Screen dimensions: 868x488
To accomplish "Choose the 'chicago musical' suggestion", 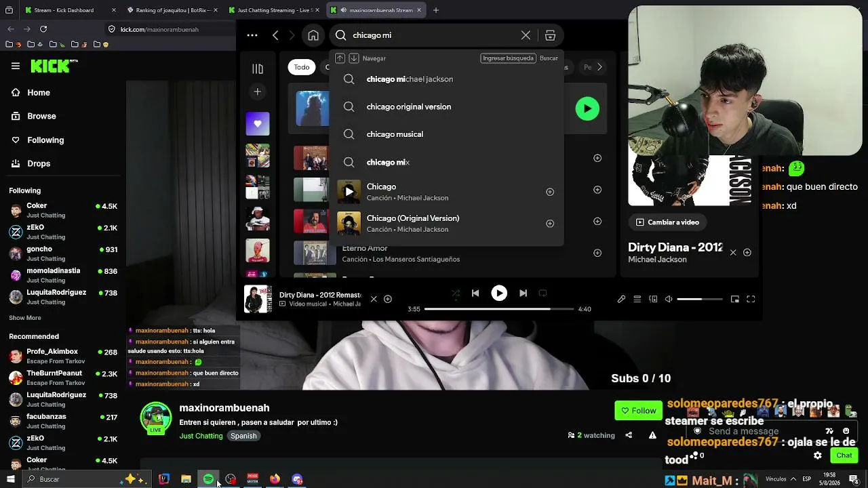I will click(446, 134).
